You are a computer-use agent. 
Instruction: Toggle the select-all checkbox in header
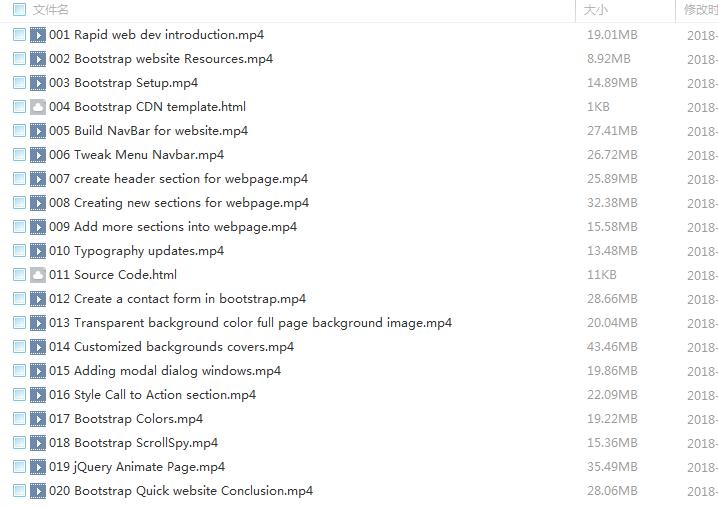(19, 9)
